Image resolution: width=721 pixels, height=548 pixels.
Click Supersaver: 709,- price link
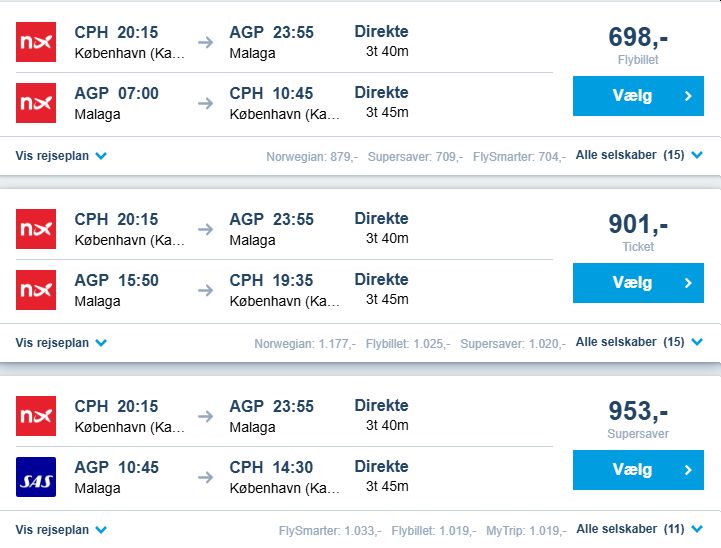415,157
